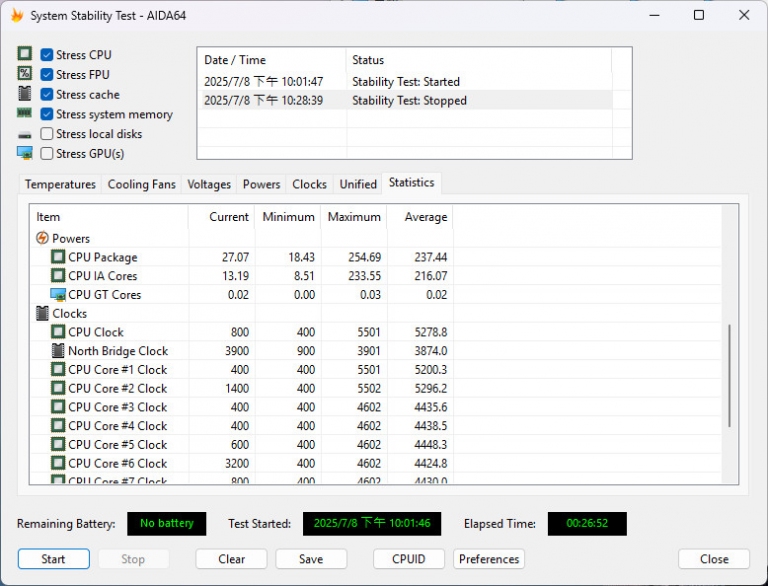Click the Elapsed Time display 00:26:52

click(x=587, y=523)
